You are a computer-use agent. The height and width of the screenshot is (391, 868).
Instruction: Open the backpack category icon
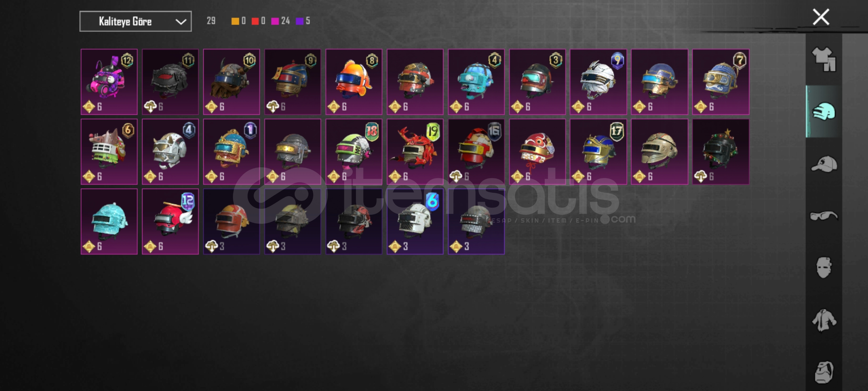click(824, 372)
